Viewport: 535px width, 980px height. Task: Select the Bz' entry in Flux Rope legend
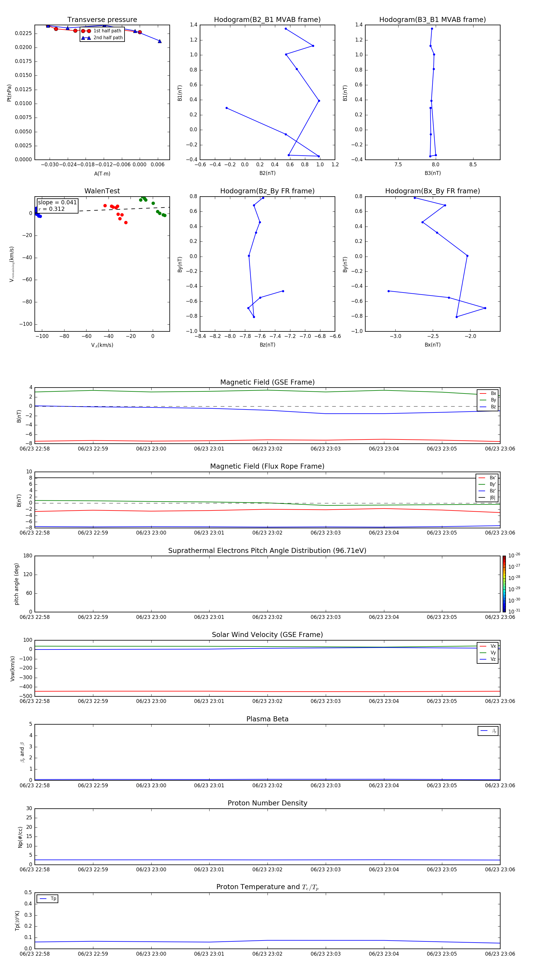pos(487,491)
